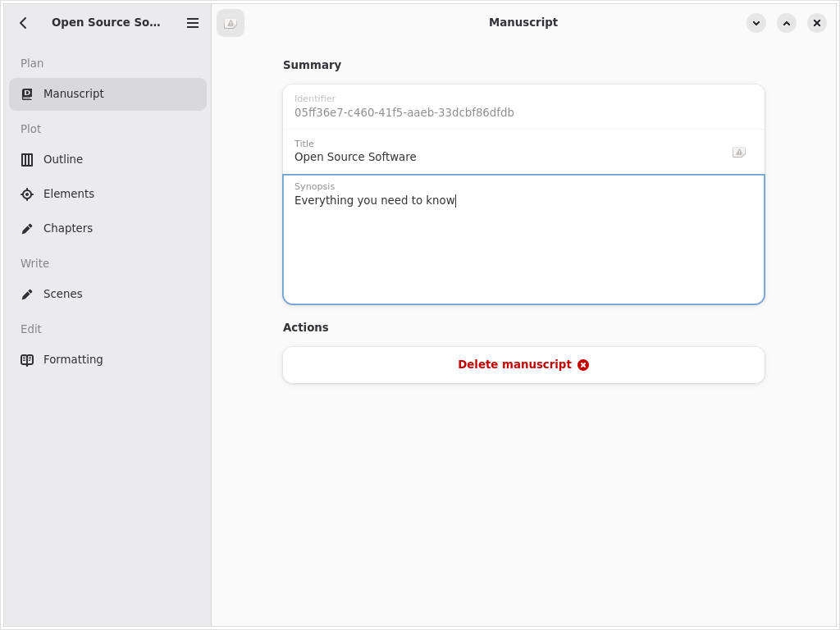Close the window
The width and height of the screenshot is (840, 630).
pos(816,23)
